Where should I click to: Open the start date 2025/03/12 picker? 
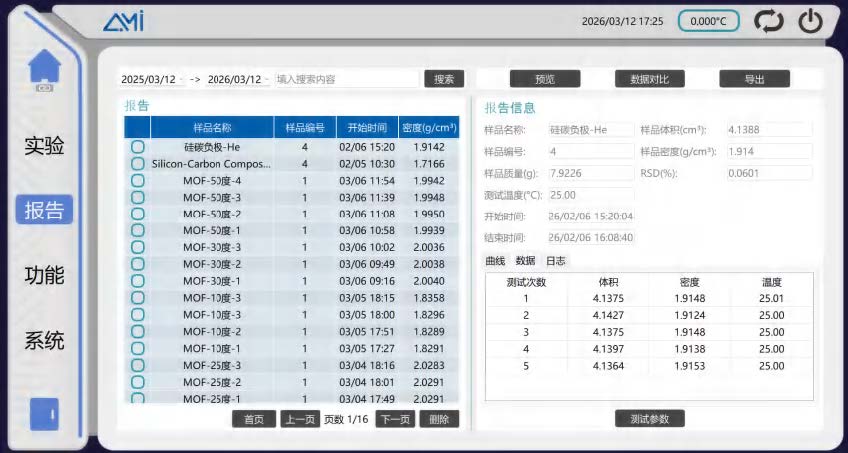pos(153,79)
